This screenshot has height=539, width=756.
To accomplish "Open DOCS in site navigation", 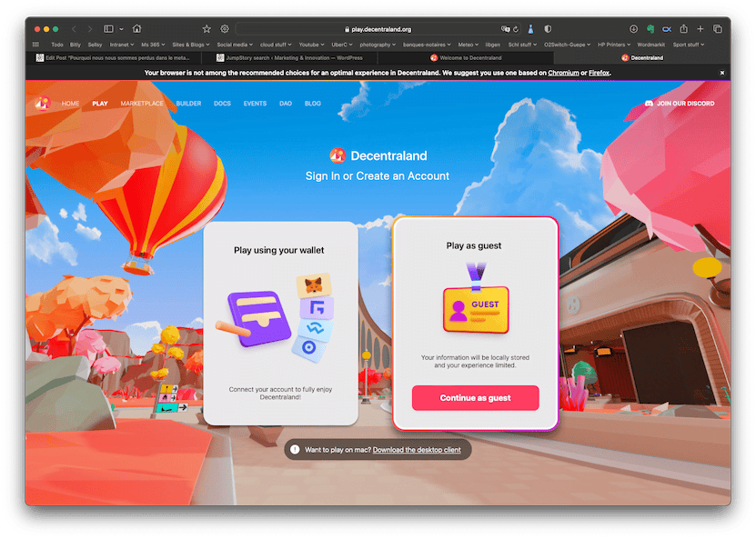I will [222, 104].
